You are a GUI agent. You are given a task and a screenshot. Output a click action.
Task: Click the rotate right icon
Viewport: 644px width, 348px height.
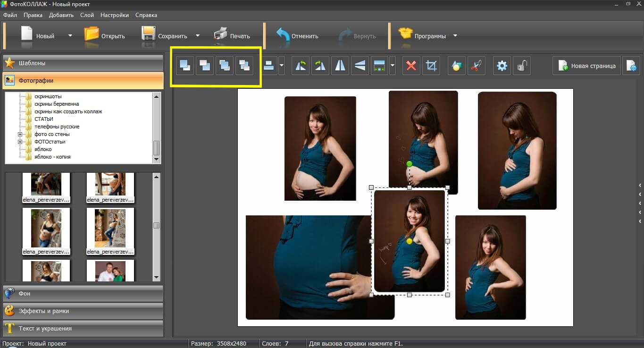[320, 66]
